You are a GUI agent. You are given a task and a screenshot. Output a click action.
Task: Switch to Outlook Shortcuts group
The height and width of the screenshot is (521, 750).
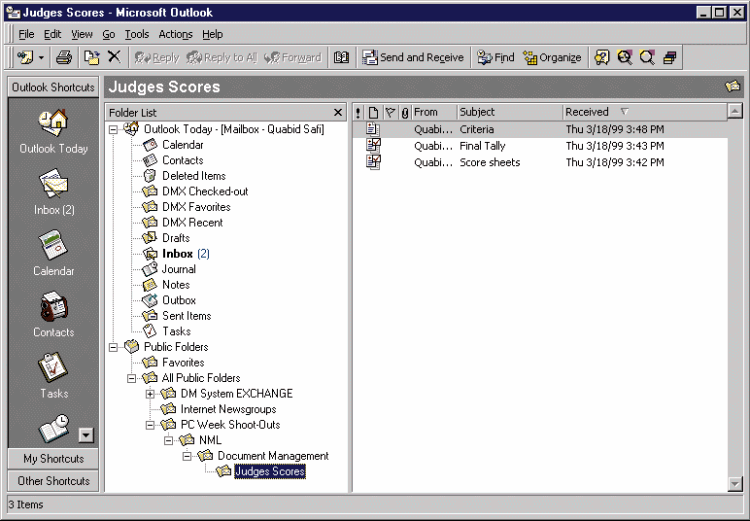53,87
